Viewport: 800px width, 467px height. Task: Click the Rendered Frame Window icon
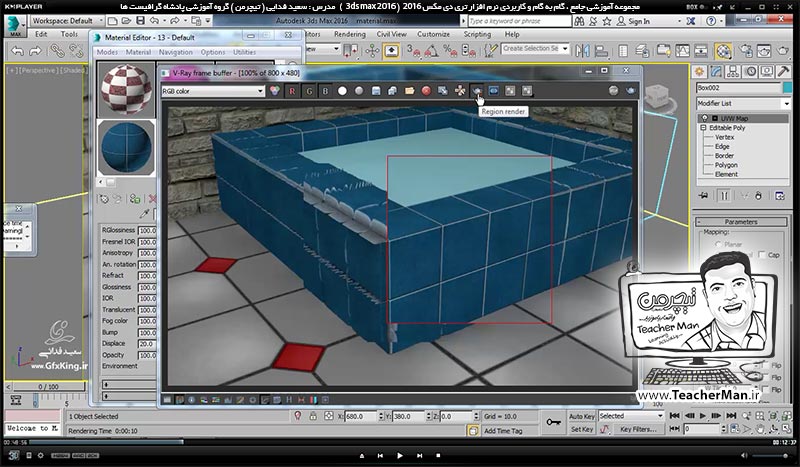coord(764,50)
